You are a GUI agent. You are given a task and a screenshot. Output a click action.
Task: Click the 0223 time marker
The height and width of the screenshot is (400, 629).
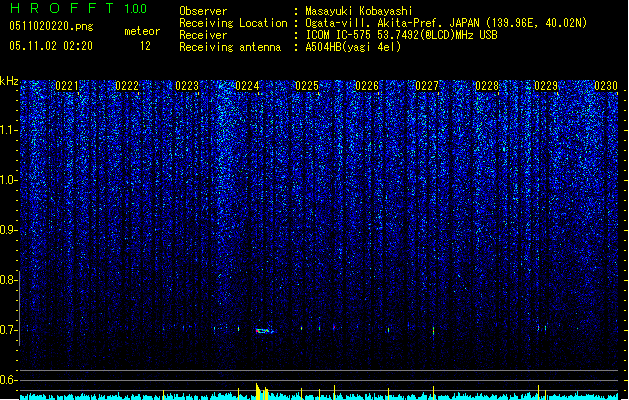tap(187, 86)
